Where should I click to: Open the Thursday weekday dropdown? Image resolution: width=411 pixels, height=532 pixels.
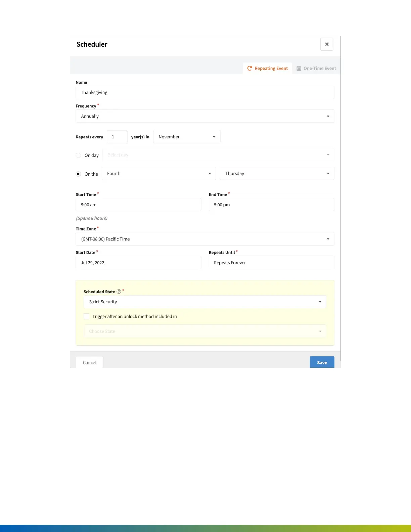277,174
